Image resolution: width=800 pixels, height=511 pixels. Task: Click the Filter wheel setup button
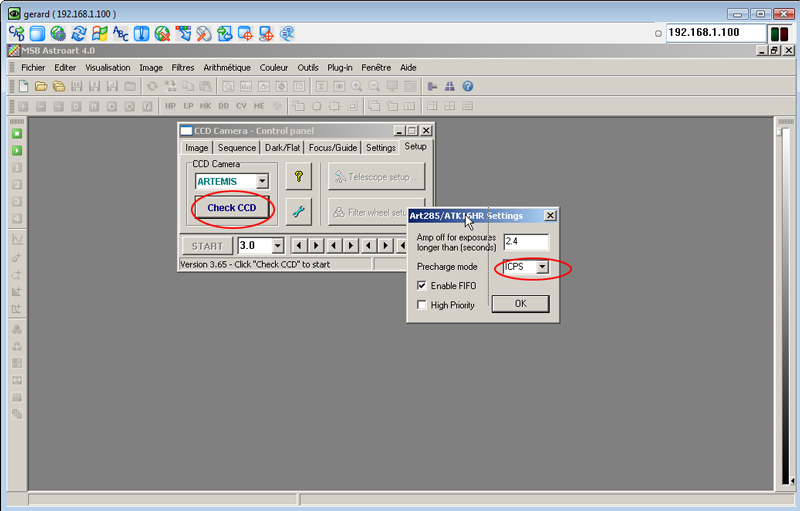coord(369,212)
